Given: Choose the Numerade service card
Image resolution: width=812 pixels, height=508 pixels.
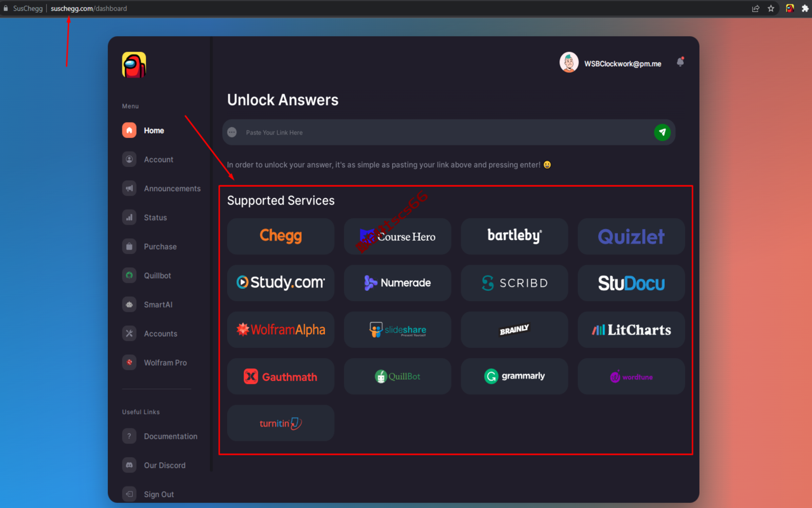Looking at the screenshot, I should (x=398, y=283).
